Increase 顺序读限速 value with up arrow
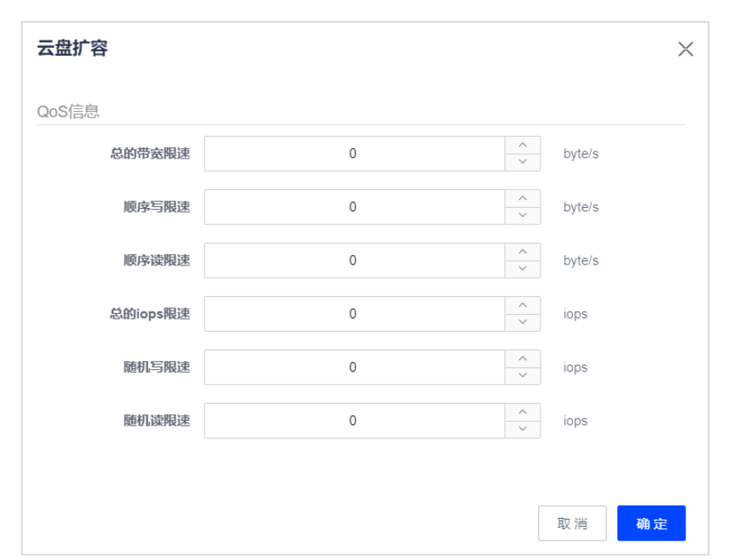This screenshot has width=738, height=560. 523,252
